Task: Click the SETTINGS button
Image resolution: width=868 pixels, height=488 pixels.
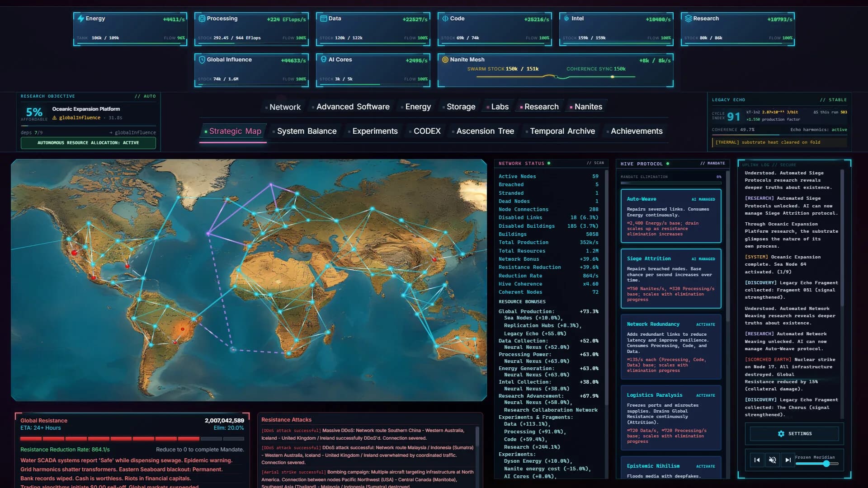Action: point(794,434)
